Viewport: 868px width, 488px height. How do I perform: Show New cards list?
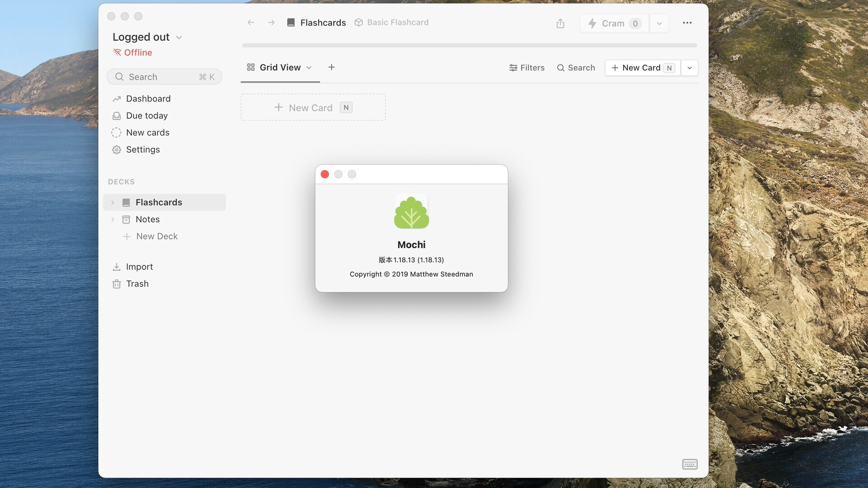pyautogui.click(x=148, y=133)
